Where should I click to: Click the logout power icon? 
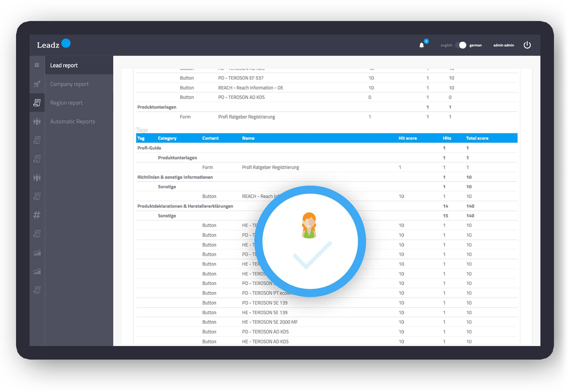pos(528,45)
